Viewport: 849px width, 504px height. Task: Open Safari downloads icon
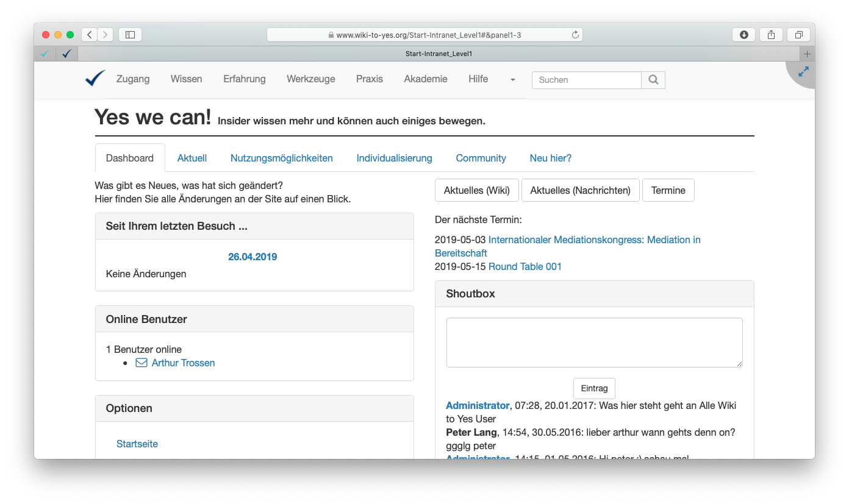coord(743,35)
